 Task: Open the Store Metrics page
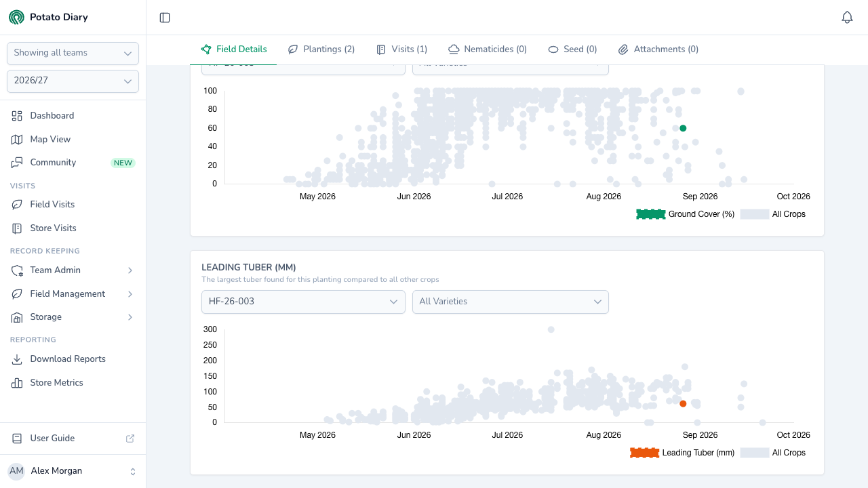pos(73,383)
